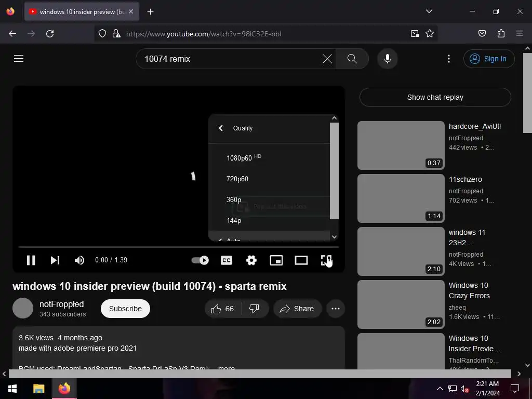Enter full screen mode
This screenshot has height=399, width=532.
326,260
